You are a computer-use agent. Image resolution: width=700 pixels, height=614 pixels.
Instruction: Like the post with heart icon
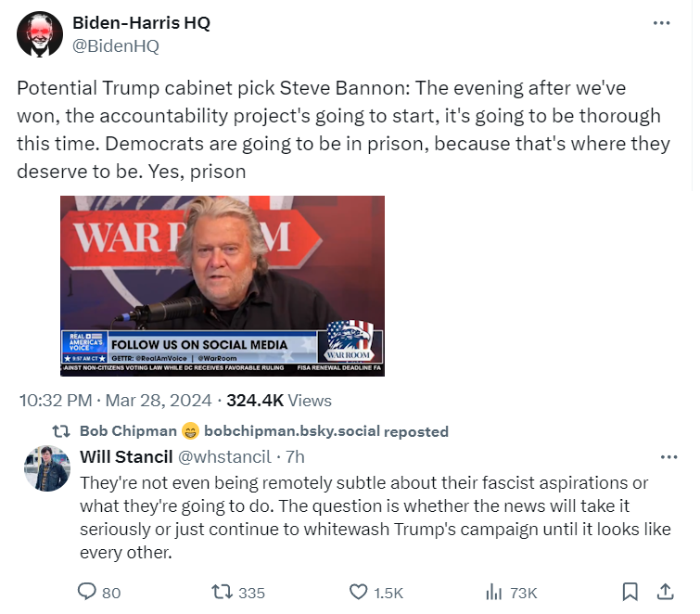(358, 592)
